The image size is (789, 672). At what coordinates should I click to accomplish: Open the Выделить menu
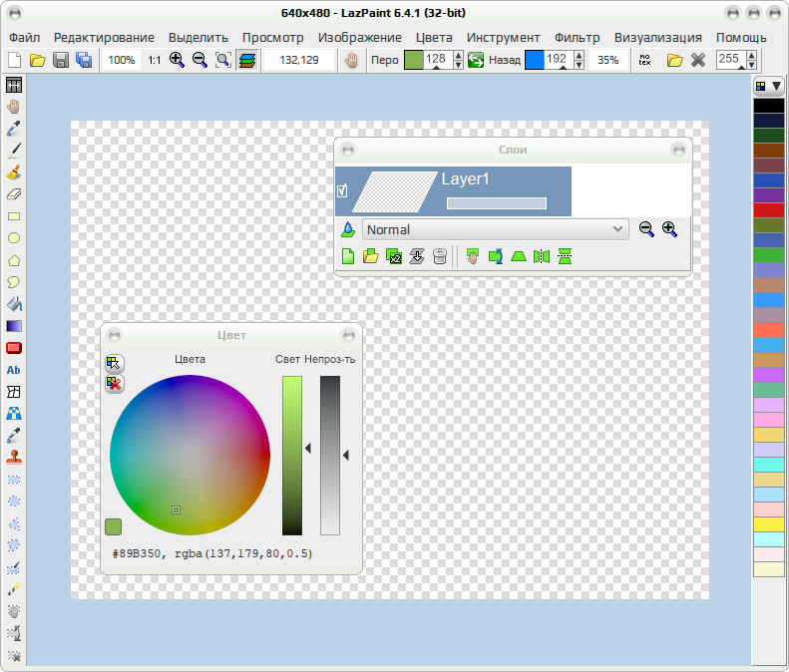click(x=198, y=38)
